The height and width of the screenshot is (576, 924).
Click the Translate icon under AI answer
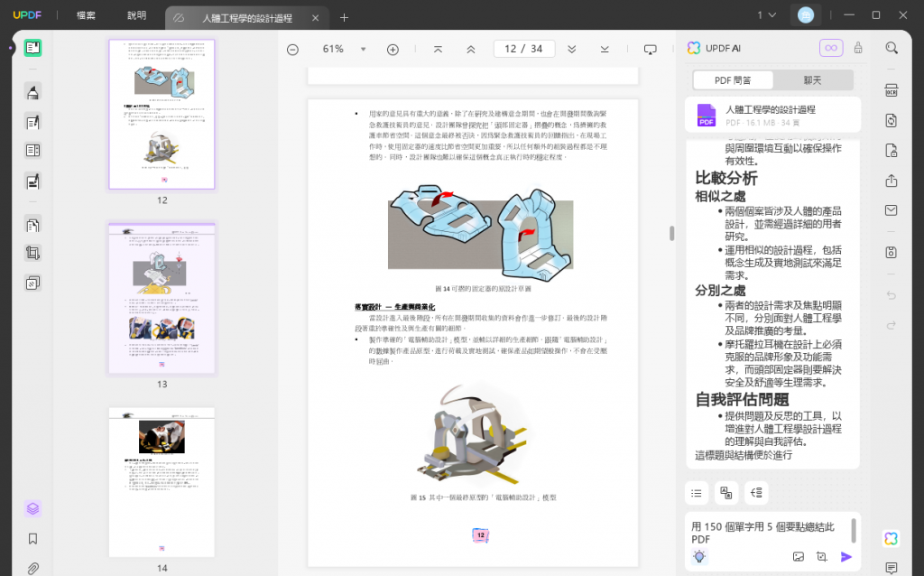click(x=726, y=493)
